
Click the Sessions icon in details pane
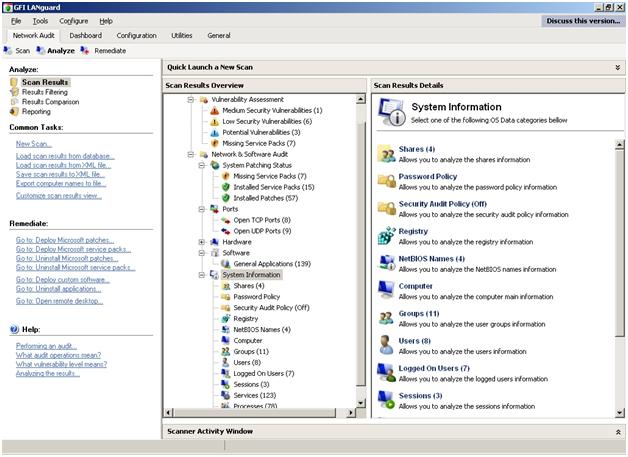click(x=386, y=400)
